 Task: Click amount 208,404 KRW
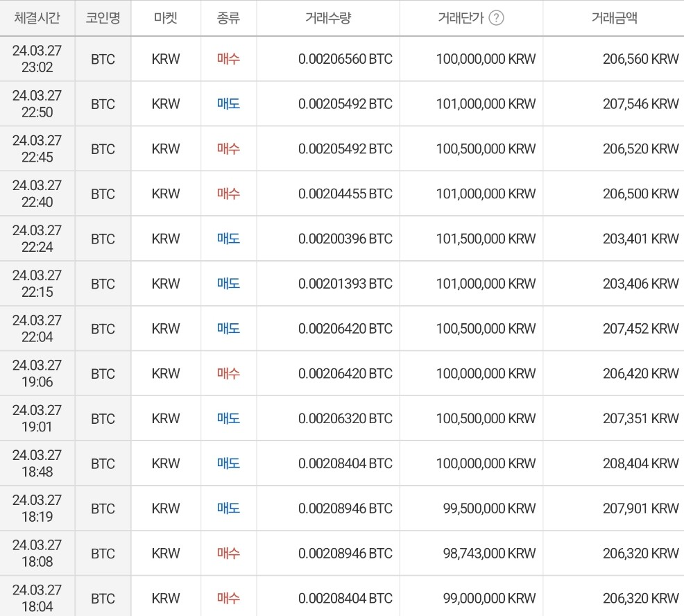641,463
